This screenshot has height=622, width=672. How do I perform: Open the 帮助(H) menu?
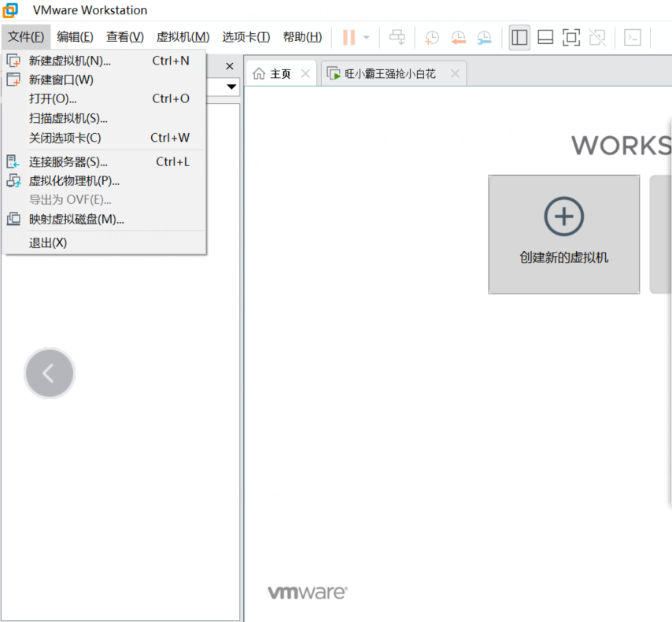303,37
